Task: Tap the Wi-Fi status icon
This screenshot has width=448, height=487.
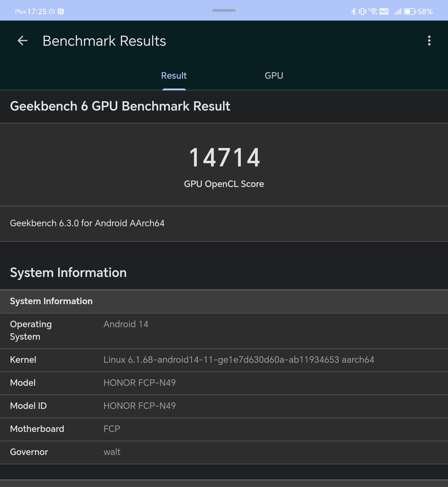Action: [x=373, y=11]
